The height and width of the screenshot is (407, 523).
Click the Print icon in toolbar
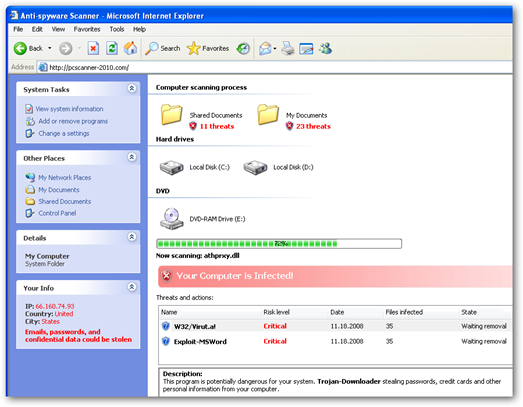[288, 49]
